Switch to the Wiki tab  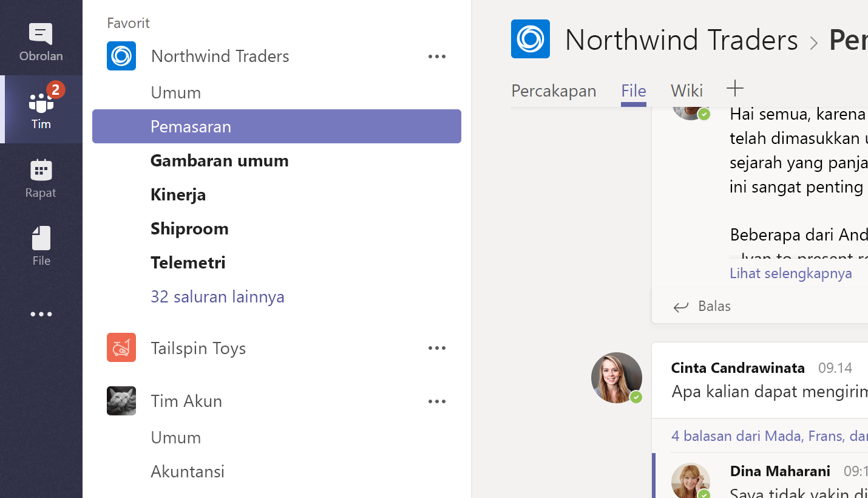pyautogui.click(x=687, y=91)
